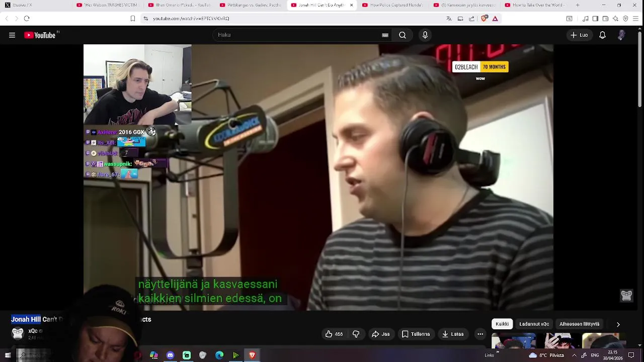Viewport: 644px width, 362px height.
Task: Switch to Wes Watson TRASHES VICTIM tab
Action: click(x=107, y=5)
